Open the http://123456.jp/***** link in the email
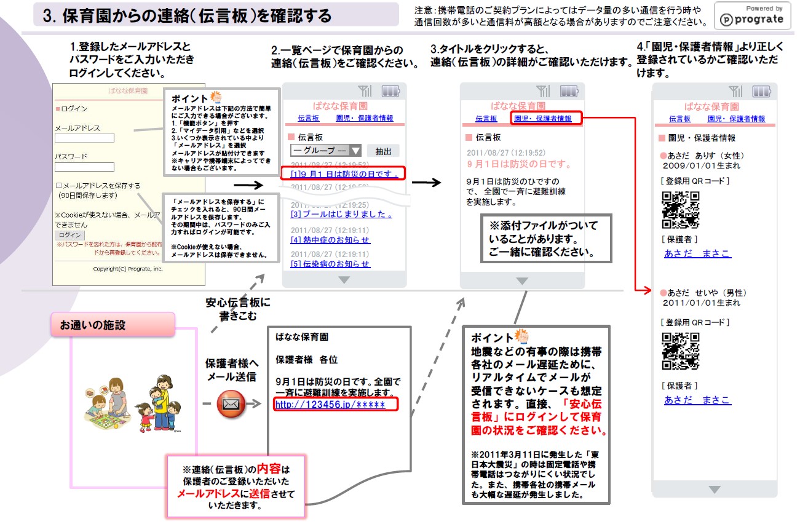Screen dimensions: 808x532 coord(330,405)
